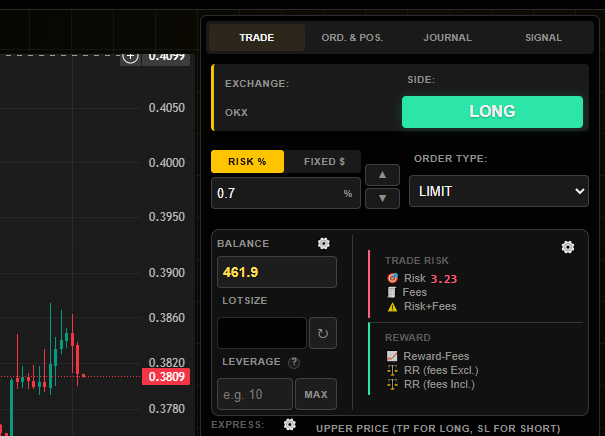The height and width of the screenshot is (436, 605).
Task: Click the UPPER PRICE heading text
Action: (438, 429)
